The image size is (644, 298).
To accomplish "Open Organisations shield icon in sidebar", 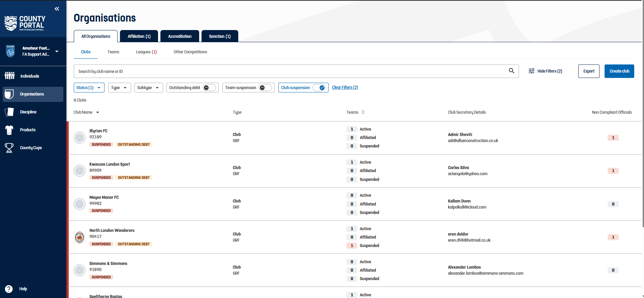I will (x=9, y=94).
